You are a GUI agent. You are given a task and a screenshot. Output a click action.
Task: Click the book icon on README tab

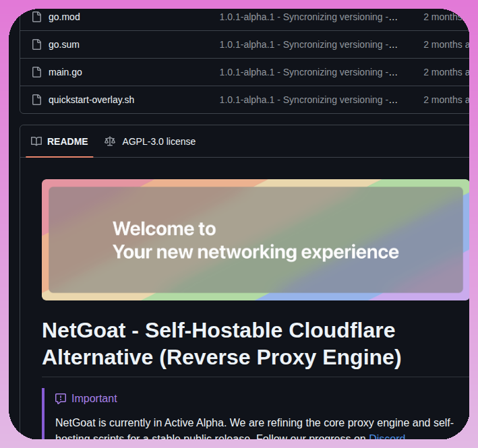[36, 141]
